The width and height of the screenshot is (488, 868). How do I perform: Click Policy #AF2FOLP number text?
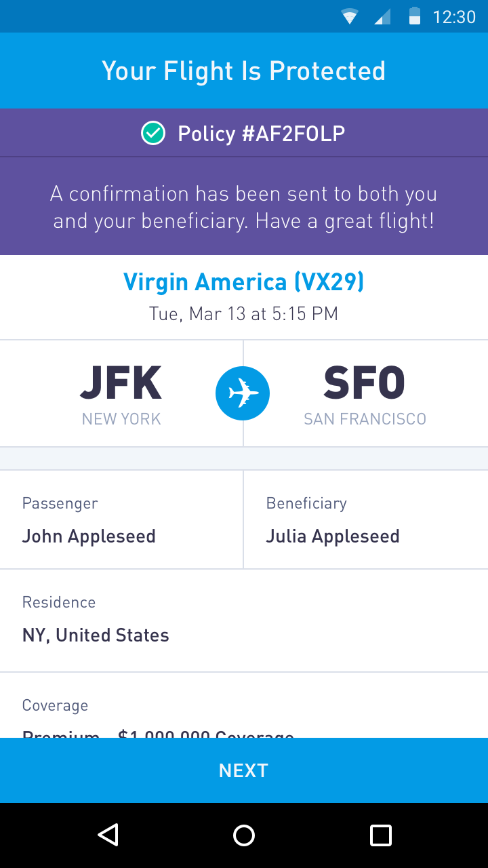(261, 134)
